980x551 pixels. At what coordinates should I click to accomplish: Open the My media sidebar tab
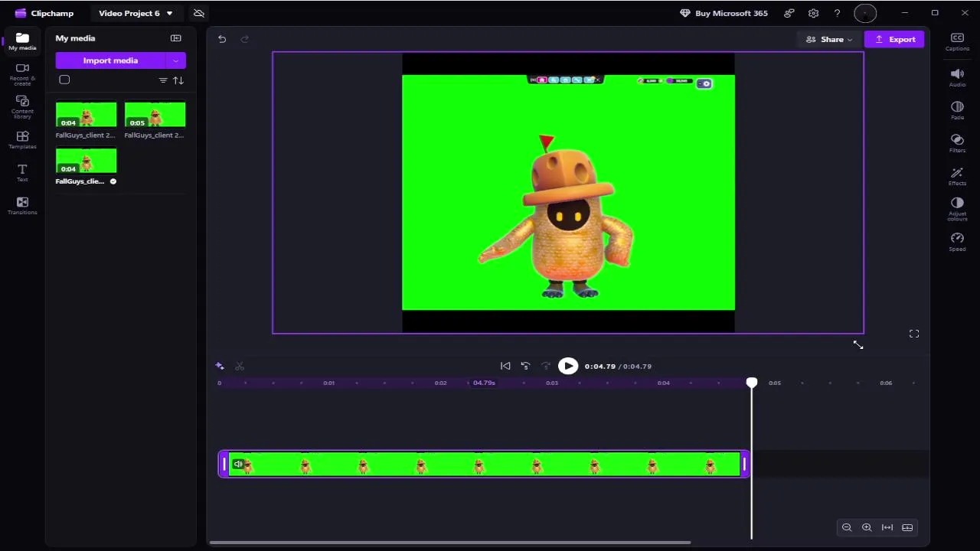pyautogui.click(x=22, y=41)
